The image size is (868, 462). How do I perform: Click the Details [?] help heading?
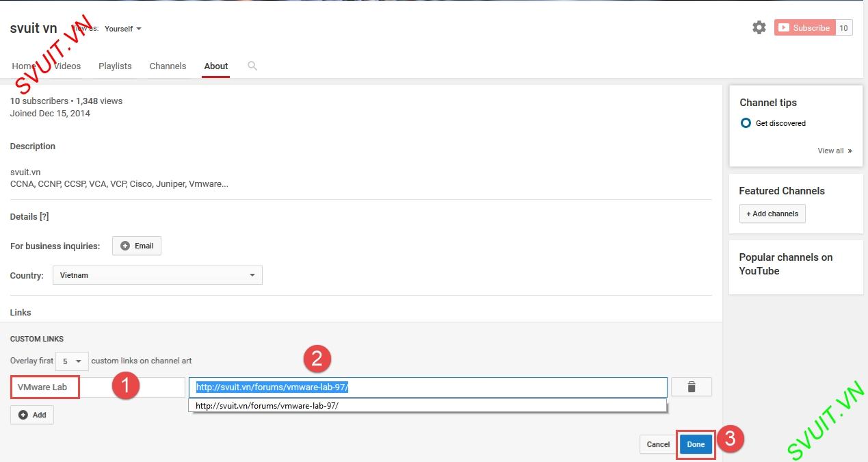coord(29,216)
